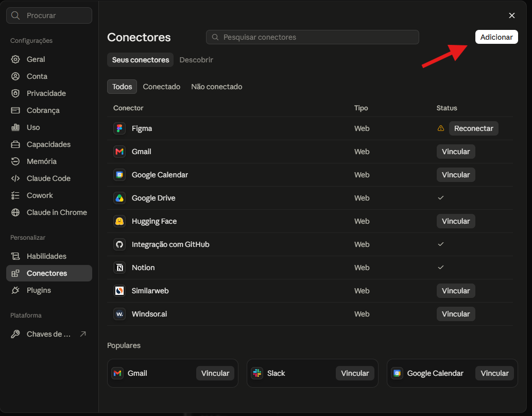Click the Figma logo icon

point(119,128)
